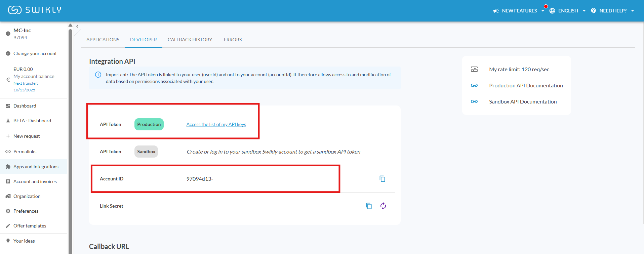The width and height of the screenshot is (644, 254).
Task: Click the MC-Inc account name
Action: [22, 30]
